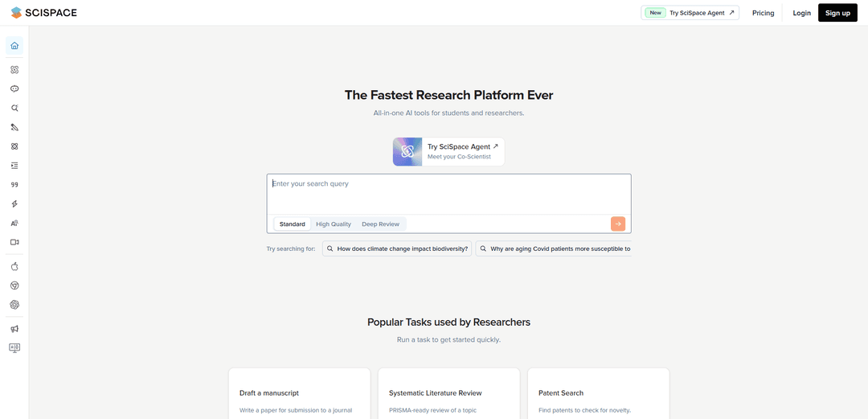Search 'How does climate change impact biodiversity?'
Screen dimensions: 868x419
point(397,249)
